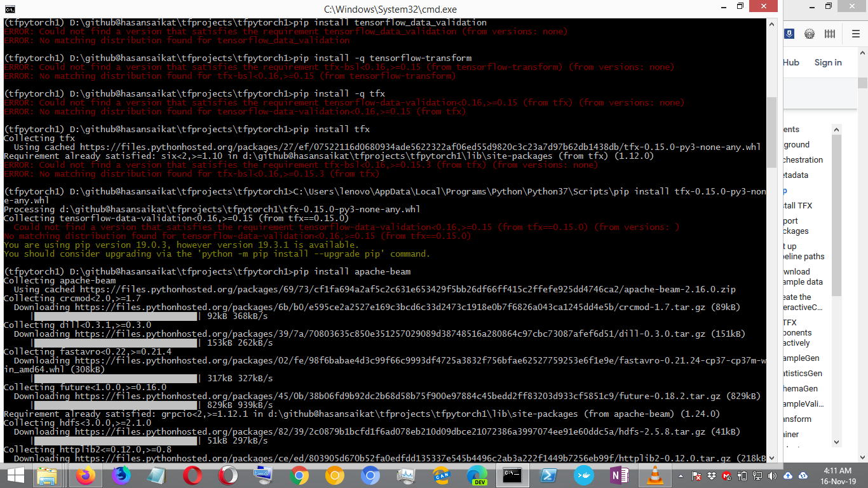The width and height of the screenshot is (868, 488).
Task: Click the active cmd.exe taskbar button
Action: 512,476
